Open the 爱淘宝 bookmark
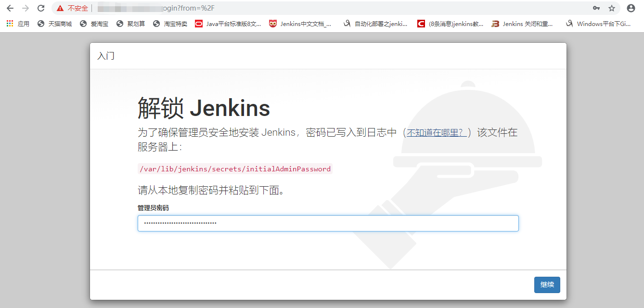Image resolution: width=644 pixels, height=308 pixels. point(94,24)
